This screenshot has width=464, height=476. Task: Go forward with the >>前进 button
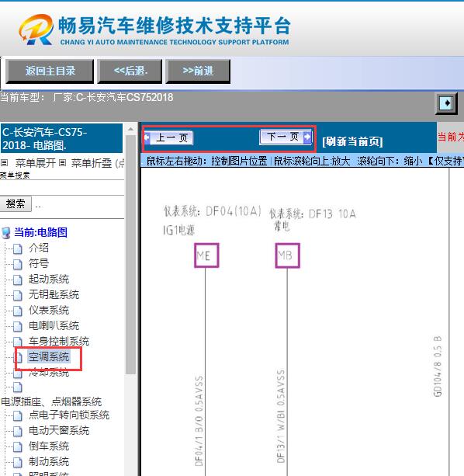click(x=198, y=71)
